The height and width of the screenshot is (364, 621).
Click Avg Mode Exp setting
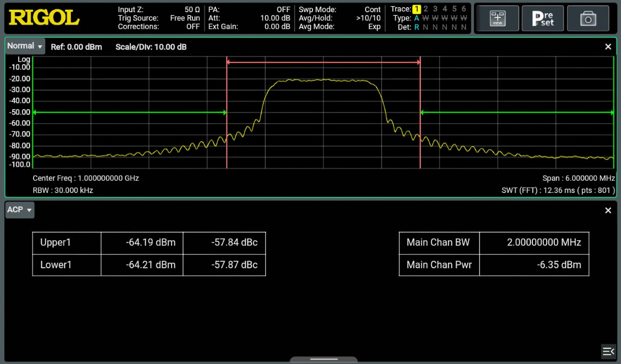pos(340,26)
